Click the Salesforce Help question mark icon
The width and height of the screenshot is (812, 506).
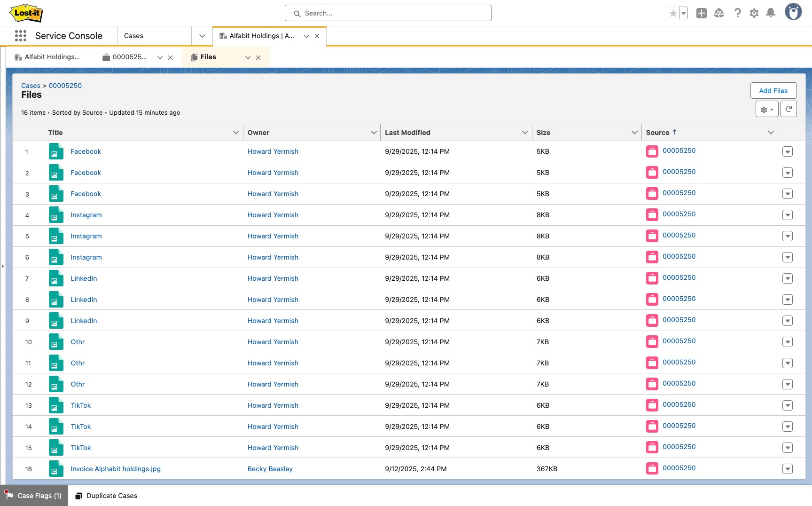[737, 13]
